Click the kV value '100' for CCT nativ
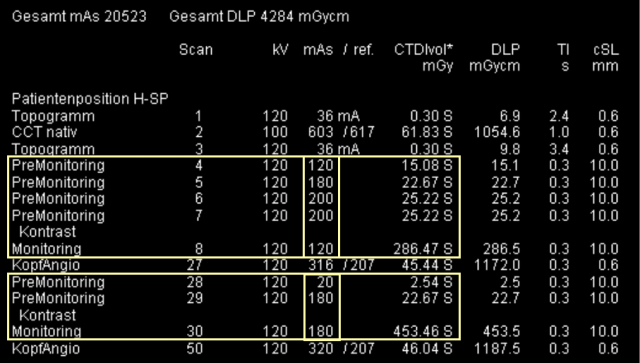The height and width of the screenshot is (363, 640). tap(275, 132)
